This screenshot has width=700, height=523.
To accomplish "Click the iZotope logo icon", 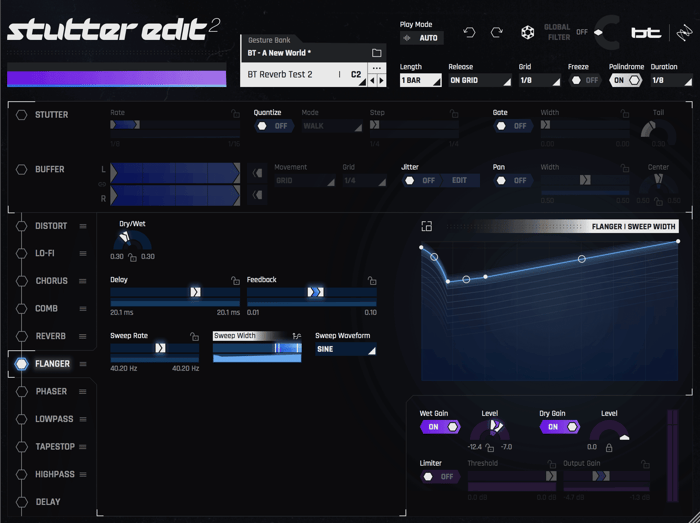I will click(684, 33).
